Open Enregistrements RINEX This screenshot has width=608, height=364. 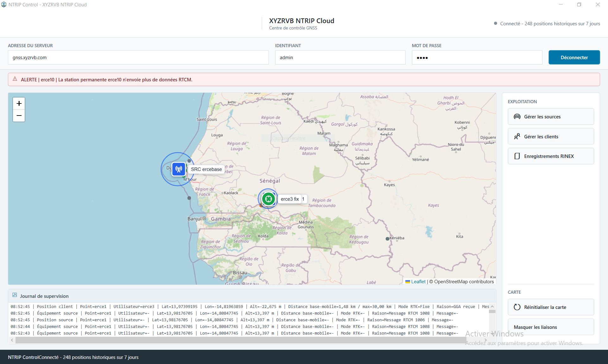(551, 156)
